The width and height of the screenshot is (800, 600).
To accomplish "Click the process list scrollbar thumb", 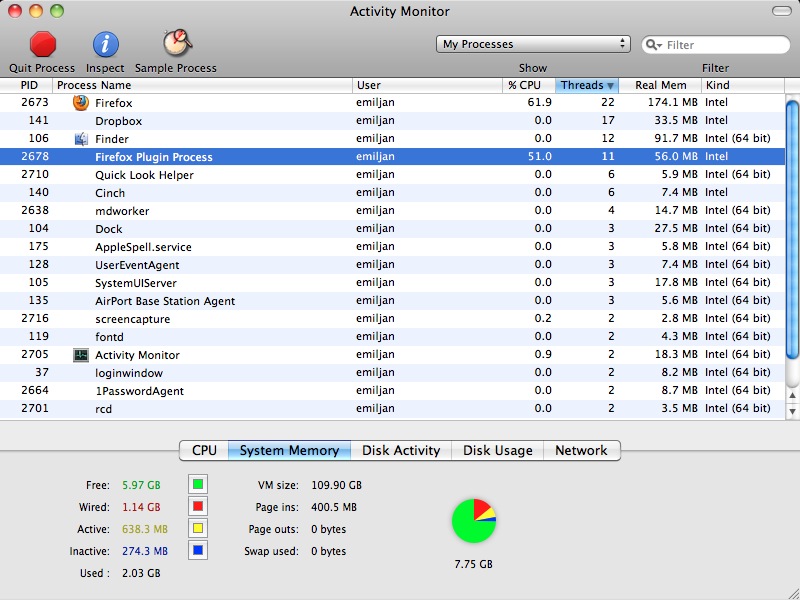I will [792, 230].
